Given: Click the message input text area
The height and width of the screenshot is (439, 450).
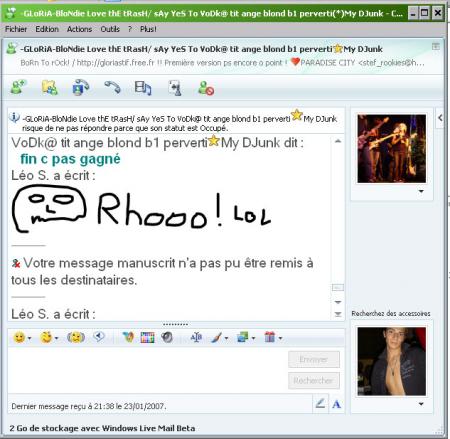Looking at the screenshot, I should [x=147, y=370].
